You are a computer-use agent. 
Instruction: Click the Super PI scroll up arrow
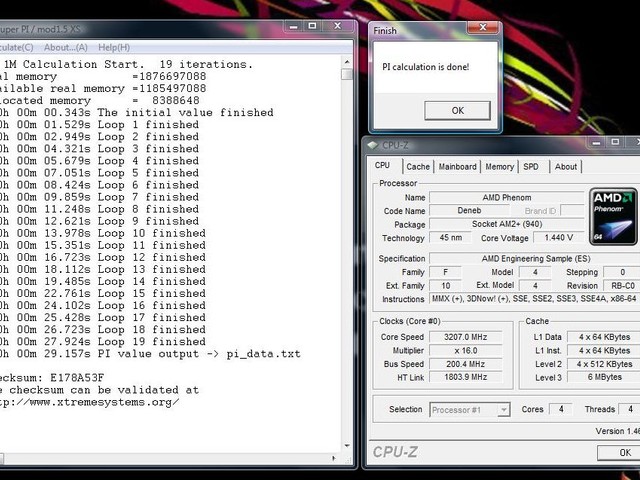(x=347, y=62)
